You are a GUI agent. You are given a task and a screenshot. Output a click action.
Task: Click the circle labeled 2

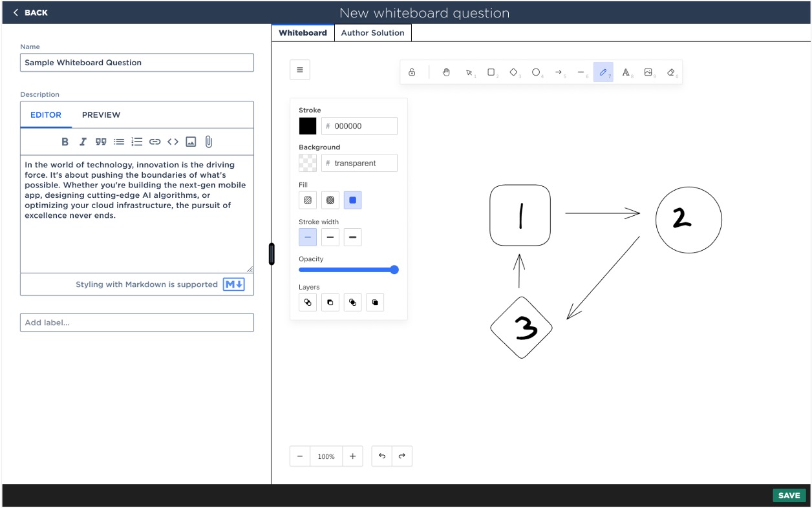pos(689,220)
